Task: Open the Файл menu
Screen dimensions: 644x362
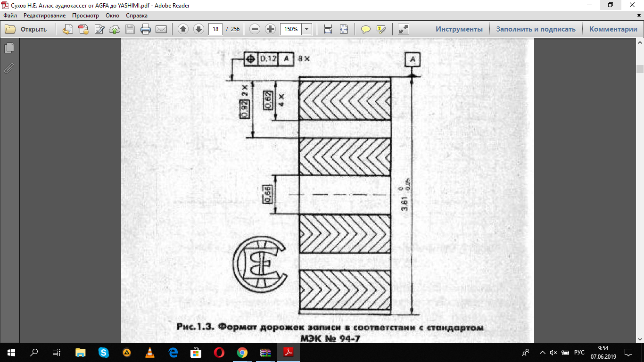Action: [10, 16]
